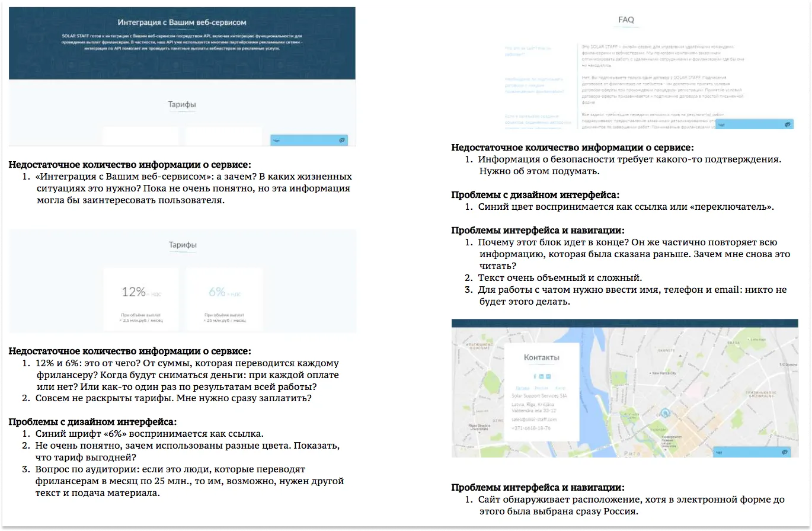Click item '12% и 6%: это от чего?'
This screenshot has width=812, height=531.
click(x=187, y=375)
